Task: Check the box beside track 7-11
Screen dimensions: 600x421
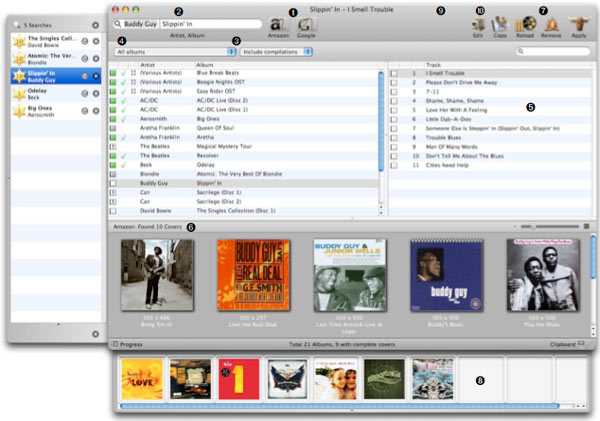Action: click(x=394, y=92)
